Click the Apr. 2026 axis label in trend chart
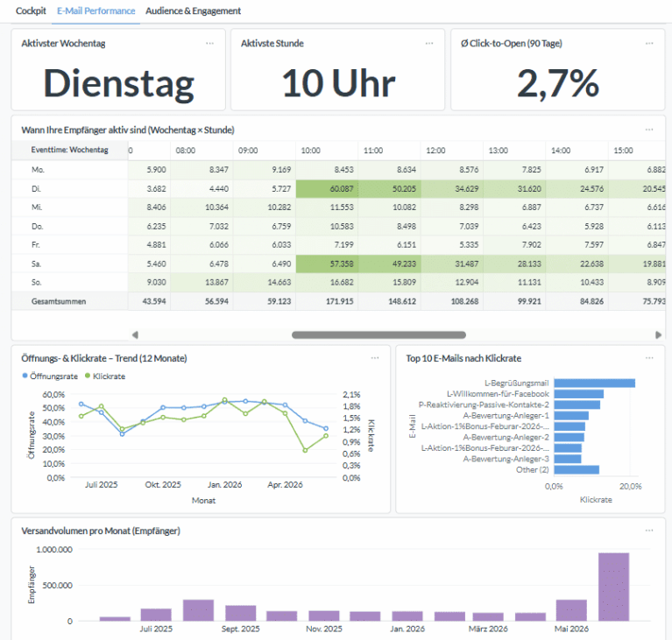The height and width of the screenshot is (640, 672). click(x=285, y=484)
